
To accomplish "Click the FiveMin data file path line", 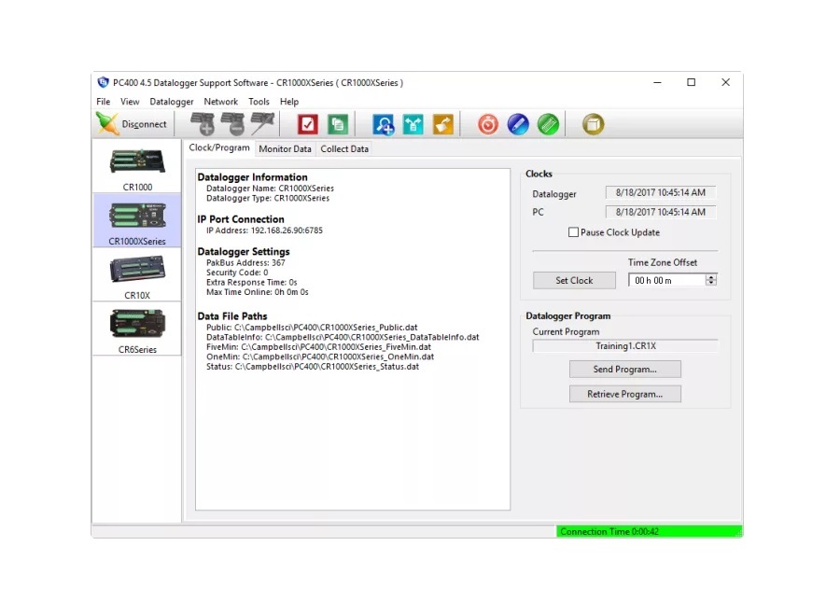I will click(x=319, y=346).
